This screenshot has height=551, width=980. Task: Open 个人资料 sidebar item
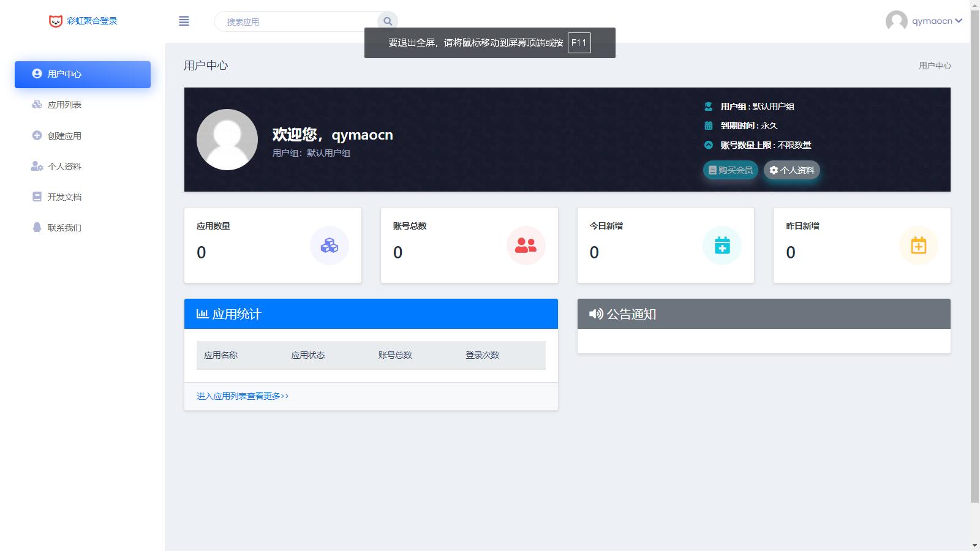(x=64, y=167)
